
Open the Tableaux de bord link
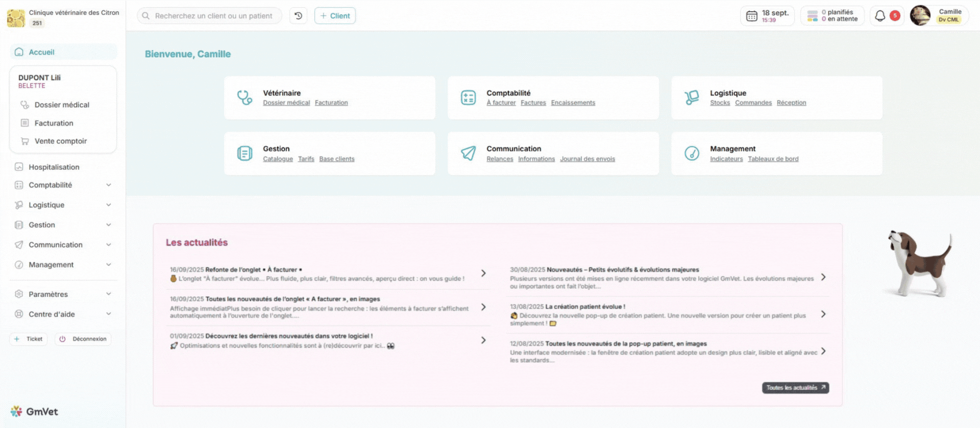(773, 159)
